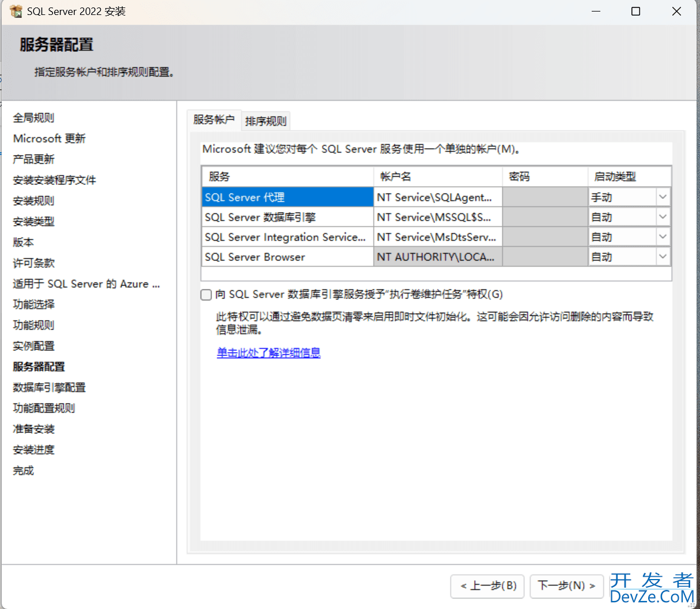Open startup type dropdown for SQL Server 代理
The image size is (700, 609).
point(663,197)
